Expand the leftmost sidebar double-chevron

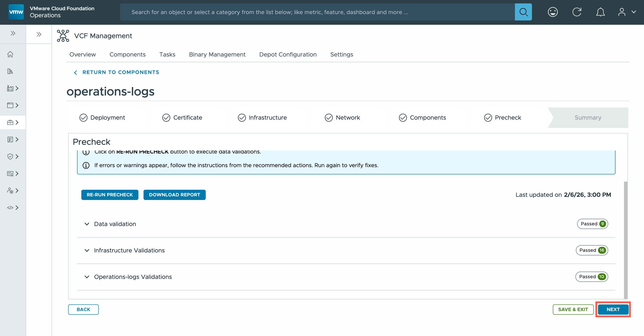[13, 33]
